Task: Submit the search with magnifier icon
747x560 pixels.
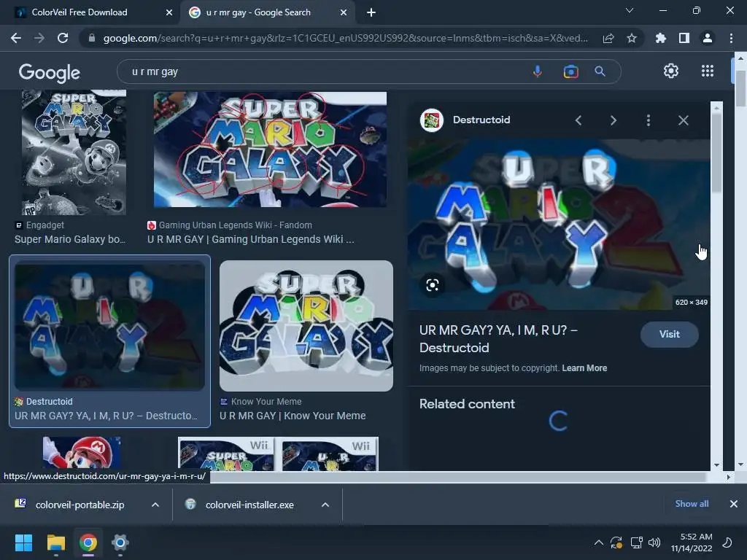Action: 600,71
